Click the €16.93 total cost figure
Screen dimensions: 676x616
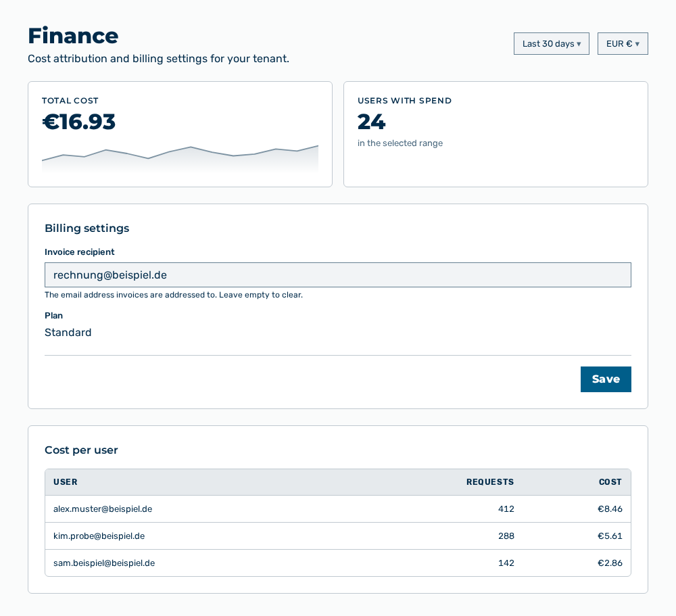pos(79,122)
